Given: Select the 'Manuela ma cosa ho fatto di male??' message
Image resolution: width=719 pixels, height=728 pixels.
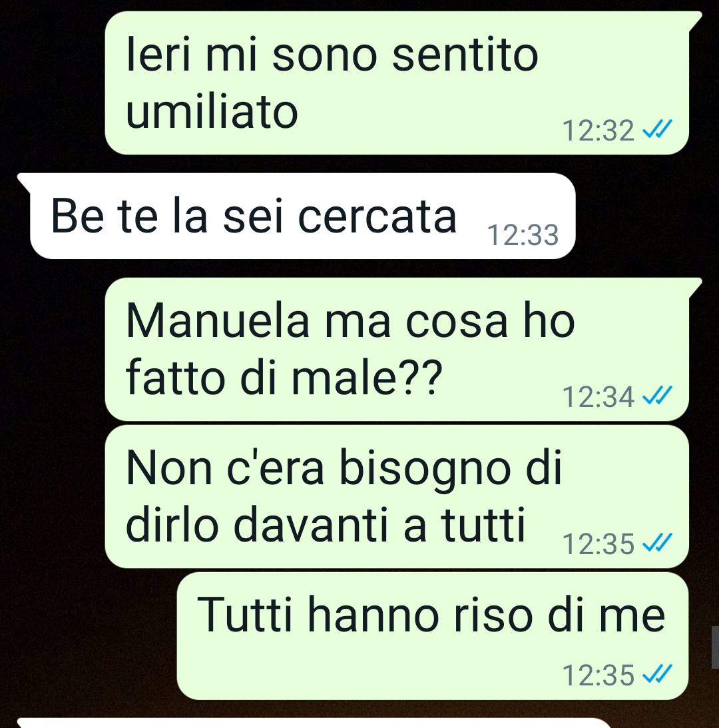Looking at the screenshot, I should pyautogui.click(x=397, y=349).
